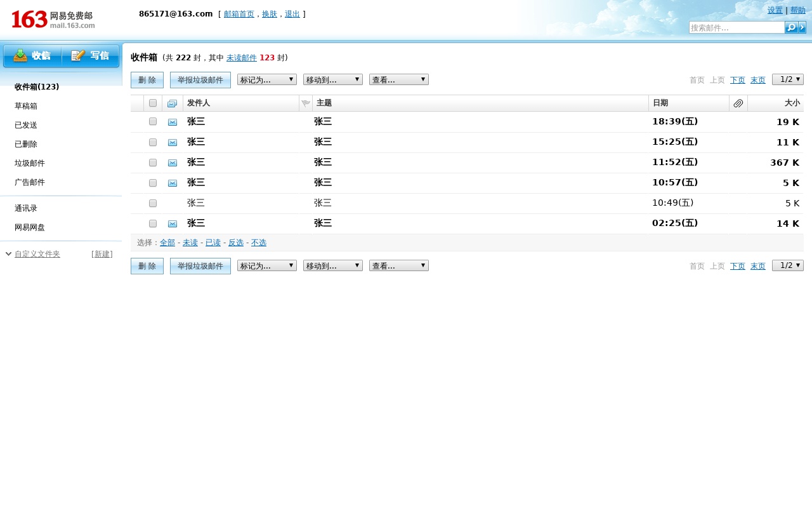Open the bottom 查看 dropdown
The image size is (812, 508).
click(399, 265)
